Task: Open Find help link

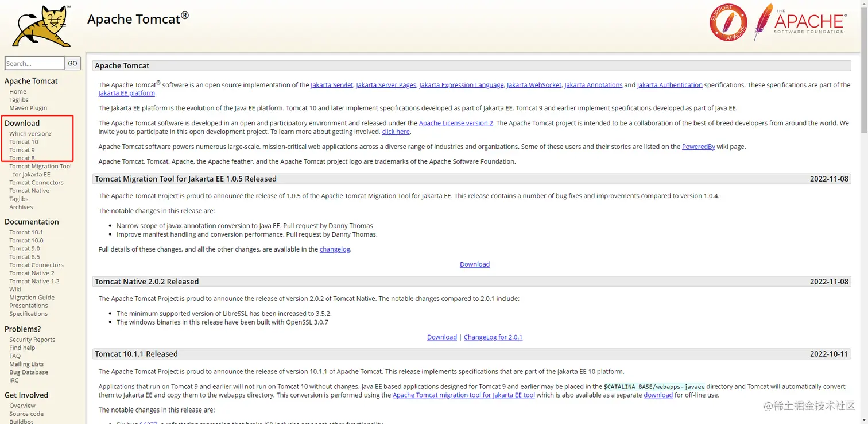Action: coord(22,348)
